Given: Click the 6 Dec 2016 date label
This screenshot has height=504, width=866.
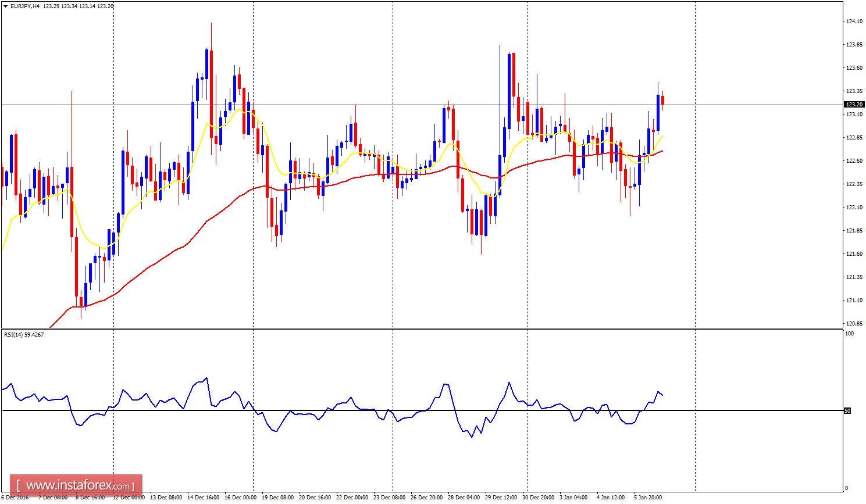Looking at the screenshot, I should click(x=15, y=498).
